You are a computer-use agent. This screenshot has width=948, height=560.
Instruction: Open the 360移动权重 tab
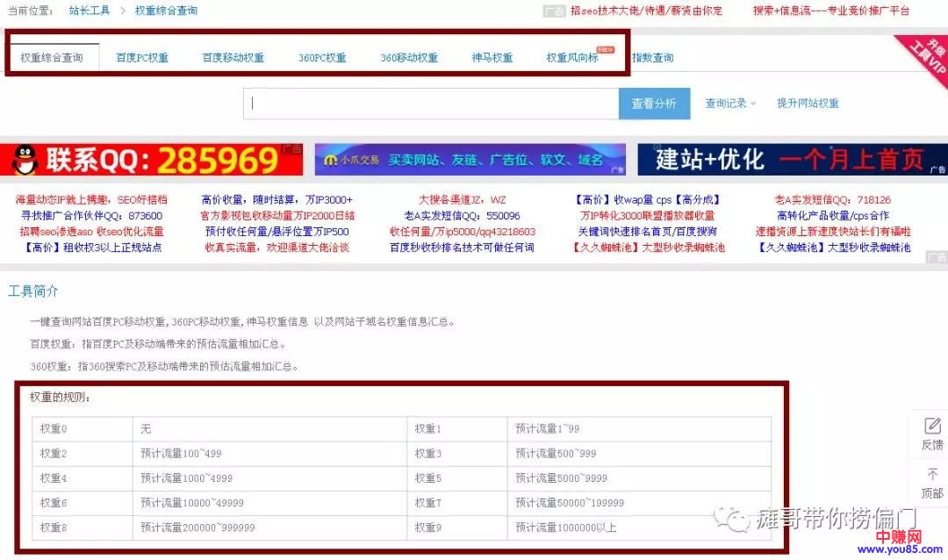click(x=409, y=58)
